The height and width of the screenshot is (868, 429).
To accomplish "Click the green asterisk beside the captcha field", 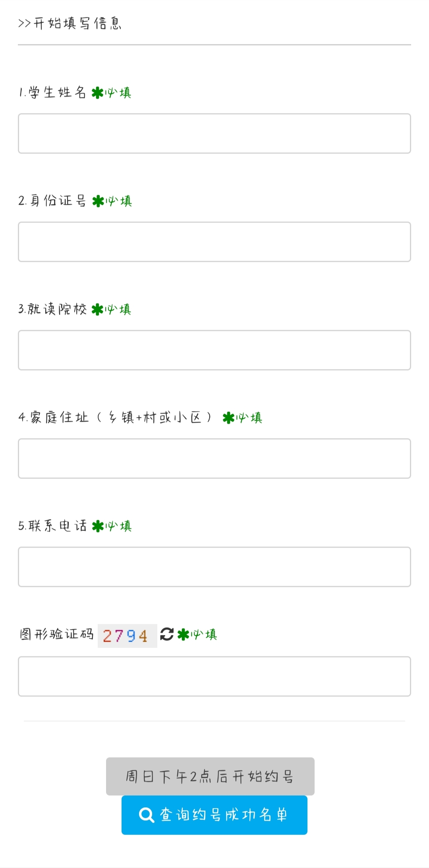I will point(184,634).
